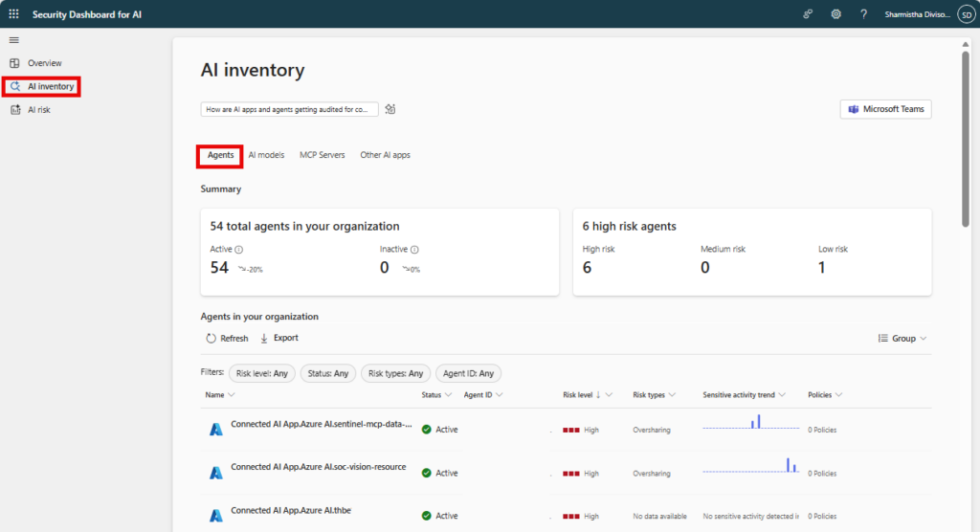Open the Risk level: Any filter
Screen dimensions: 980x532
pyautogui.click(x=262, y=373)
